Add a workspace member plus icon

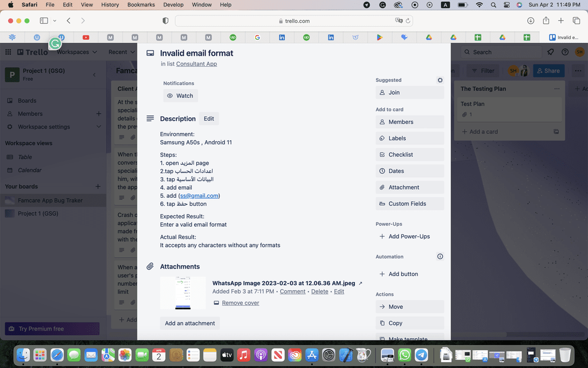click(x=99, y=114)
